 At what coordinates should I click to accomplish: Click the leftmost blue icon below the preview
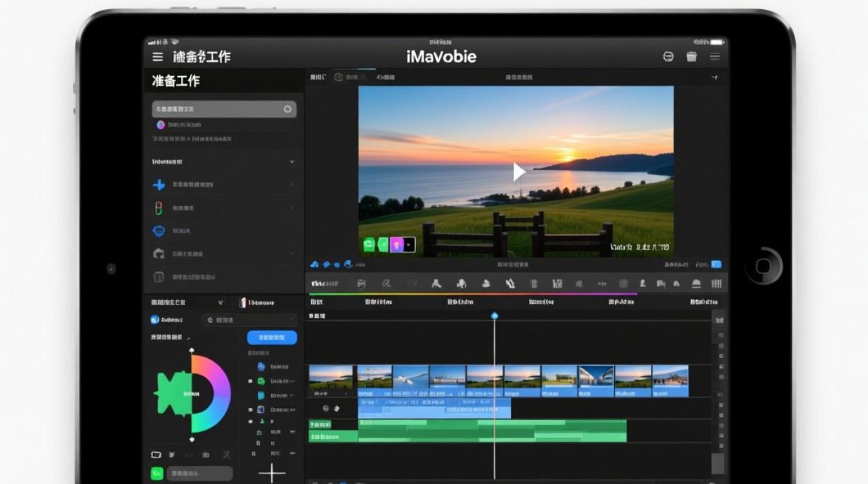315,264
